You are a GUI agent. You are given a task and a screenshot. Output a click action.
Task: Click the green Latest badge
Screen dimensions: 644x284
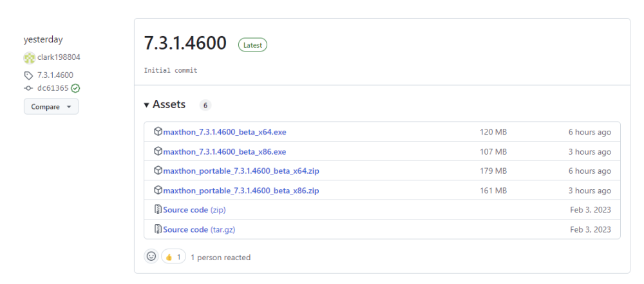(x=252, y=45)
